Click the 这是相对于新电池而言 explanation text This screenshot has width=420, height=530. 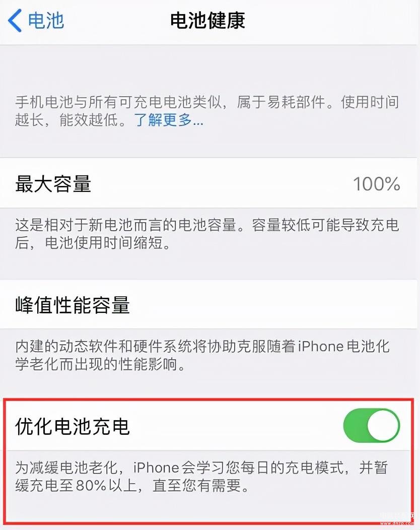coord(207,234)
